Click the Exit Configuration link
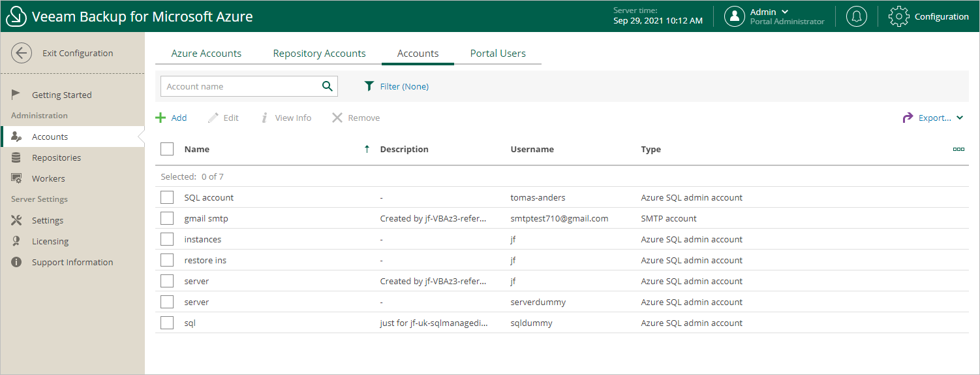Image resolution: width=980 pixels, height=375 pixels. (78, 53)
